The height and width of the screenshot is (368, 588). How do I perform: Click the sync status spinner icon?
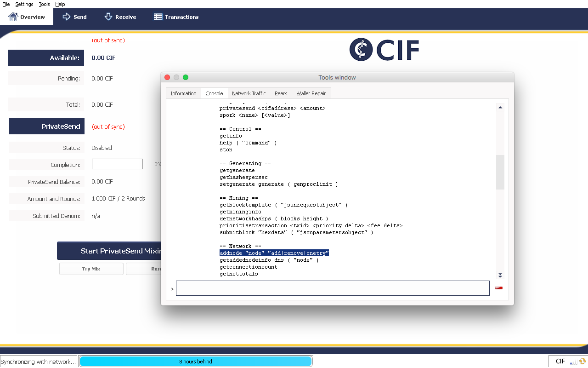582,362
